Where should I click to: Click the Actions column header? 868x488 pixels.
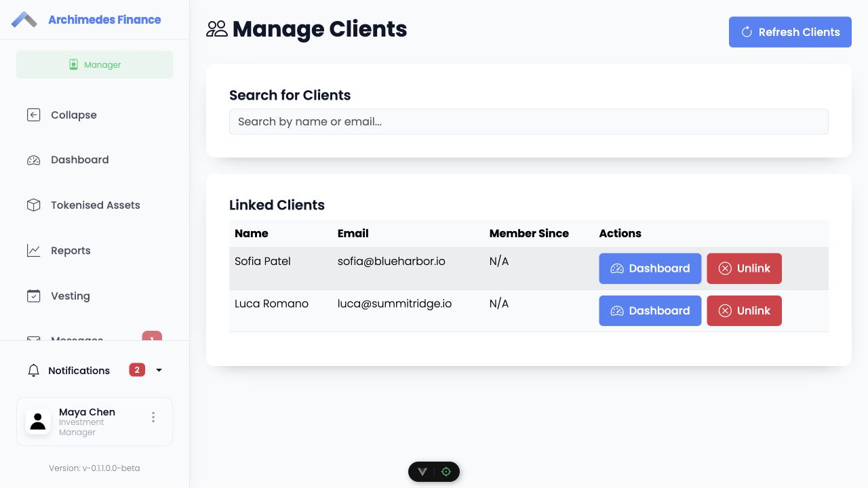tap(620, 233)
